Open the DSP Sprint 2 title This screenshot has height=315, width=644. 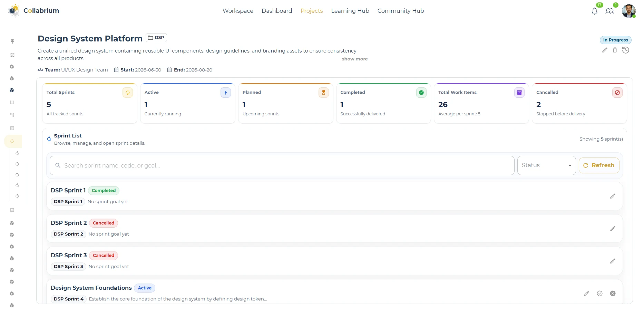tap(69, 223)
